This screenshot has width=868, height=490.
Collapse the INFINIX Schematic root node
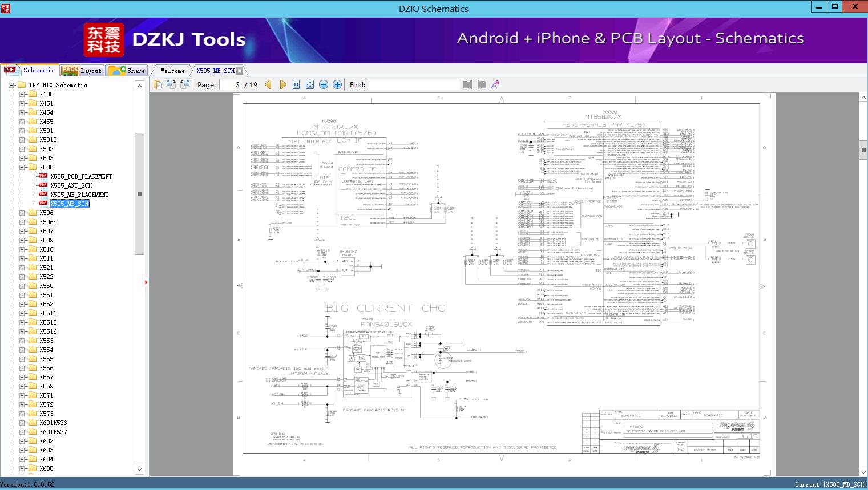11,85
